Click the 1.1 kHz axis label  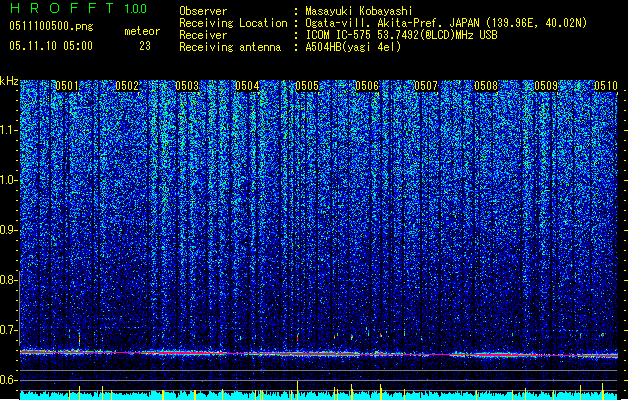[9, 130]
